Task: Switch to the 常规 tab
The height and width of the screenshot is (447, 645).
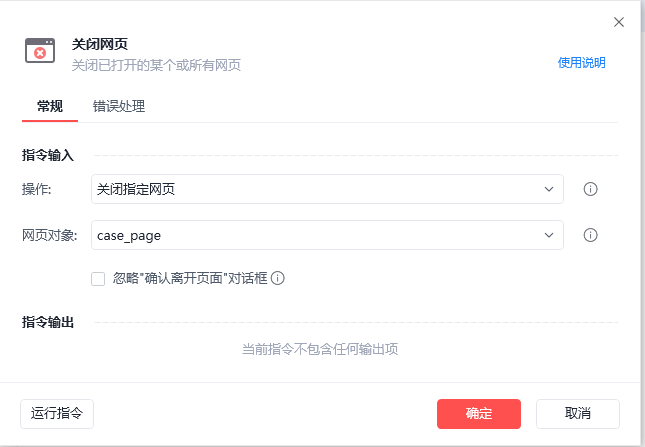Action: click(50, 106)
